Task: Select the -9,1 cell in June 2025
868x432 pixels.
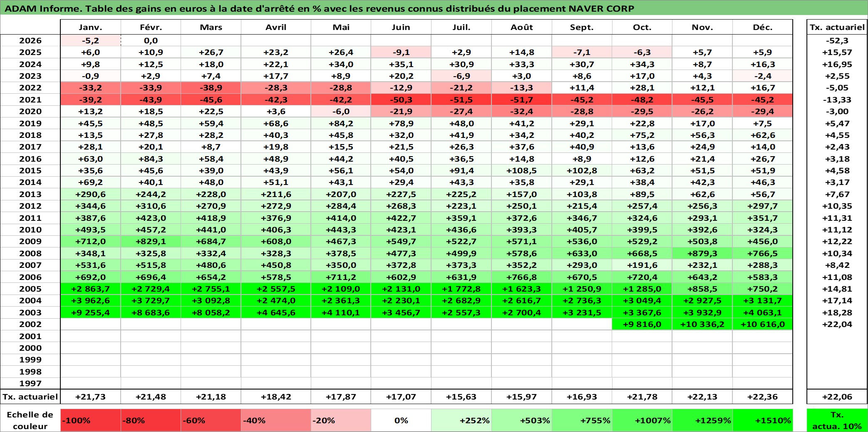Action: click(x=401, y=52)
